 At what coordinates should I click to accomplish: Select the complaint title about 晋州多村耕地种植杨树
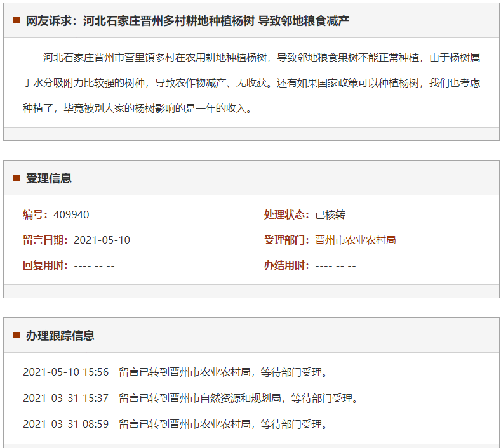point(187,21)
